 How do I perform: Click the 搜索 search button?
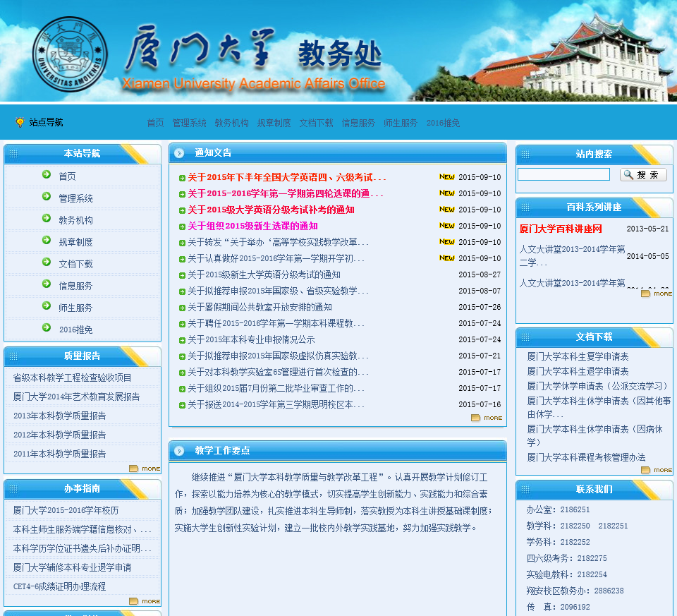(x=643, y=174)
